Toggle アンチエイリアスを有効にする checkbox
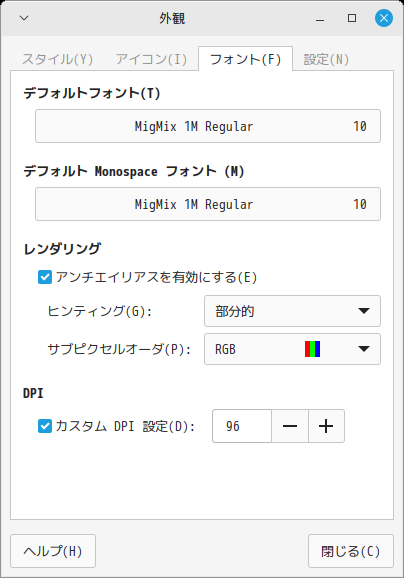Viewport: 404px width, 578px height. point(45,277)
